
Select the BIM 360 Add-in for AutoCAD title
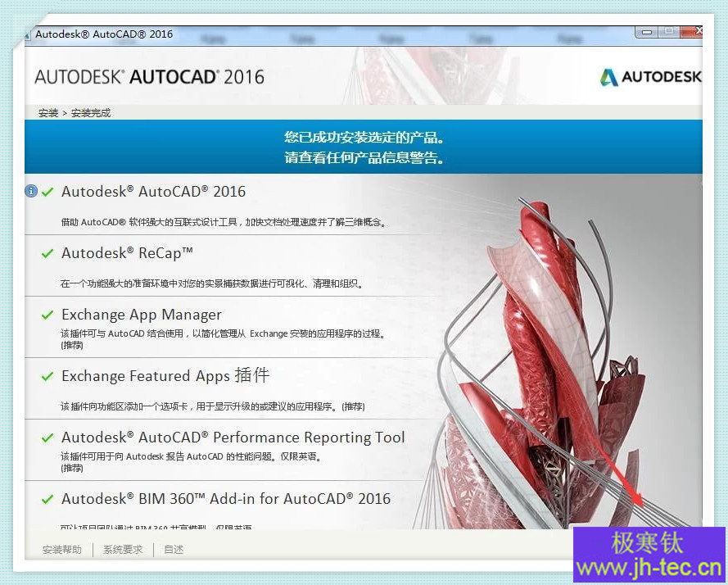pos(226,499)
